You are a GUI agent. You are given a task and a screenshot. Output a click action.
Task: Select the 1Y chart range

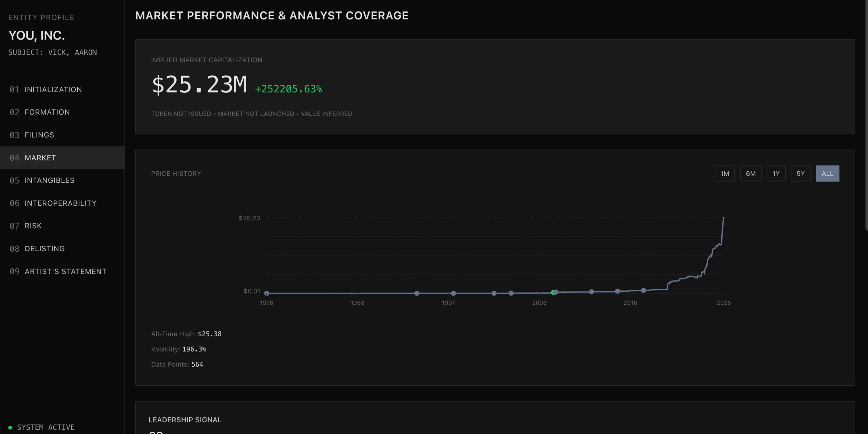click(776, 174)
